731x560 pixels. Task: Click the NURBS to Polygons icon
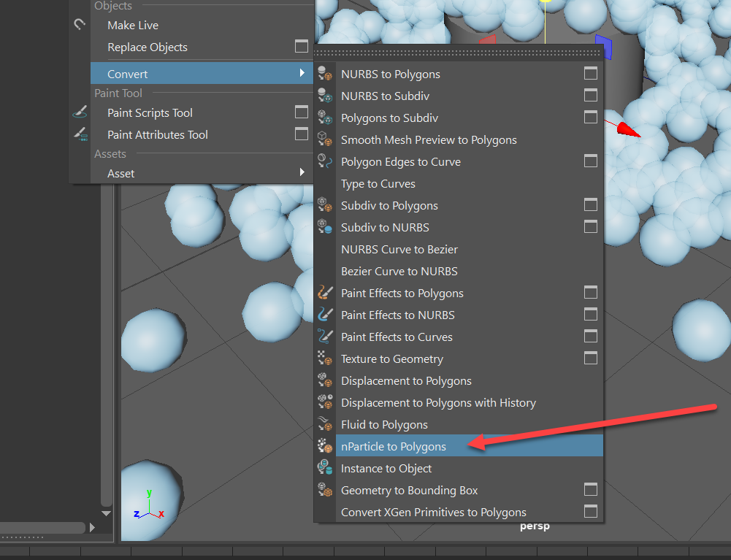(325, 74)
